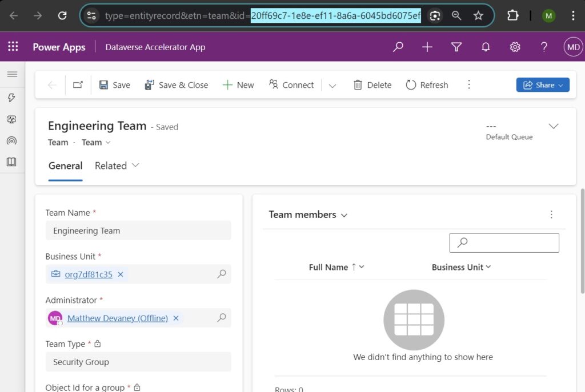Open MD account manager avatar
Viewport: 585px width, 392px height.
point(573,47)
